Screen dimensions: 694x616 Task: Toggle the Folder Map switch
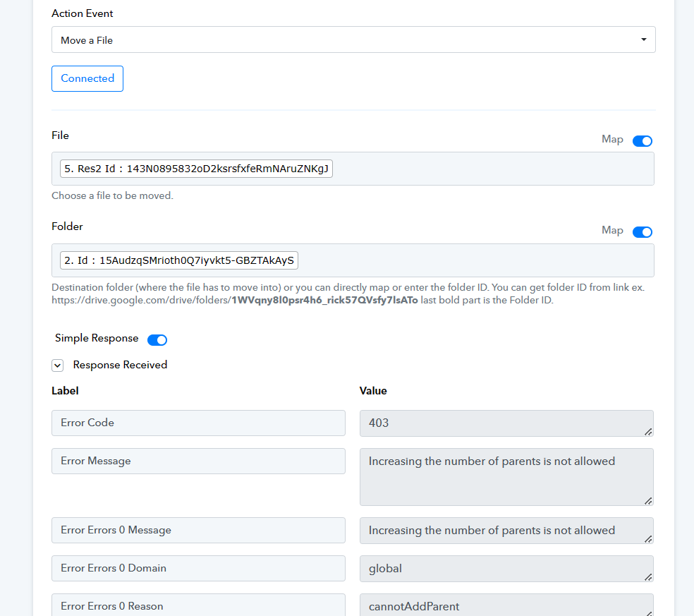pos(643,232)
